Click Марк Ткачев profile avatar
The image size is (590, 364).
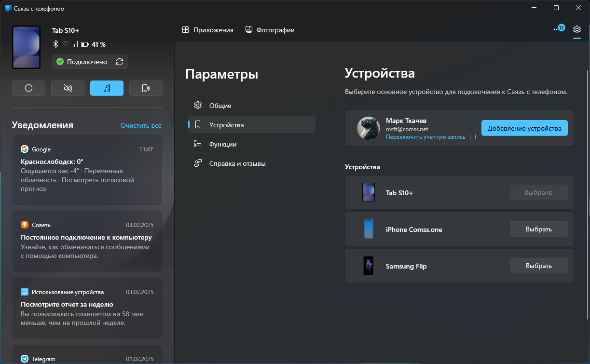click(x=369, y=128)
